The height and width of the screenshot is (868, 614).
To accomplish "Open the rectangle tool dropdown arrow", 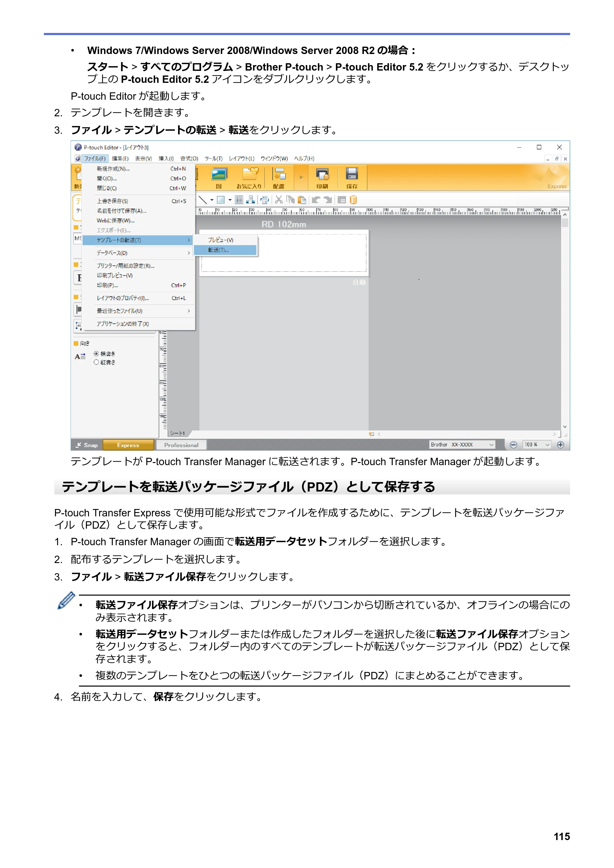I will click(230, 200).
